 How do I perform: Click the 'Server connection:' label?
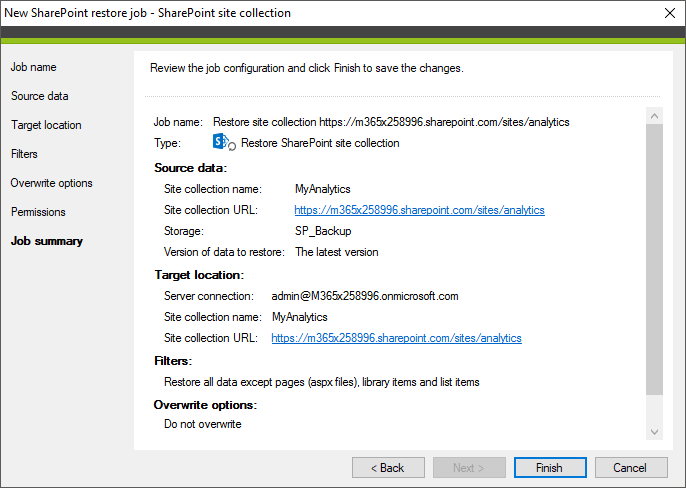[209, 296]
